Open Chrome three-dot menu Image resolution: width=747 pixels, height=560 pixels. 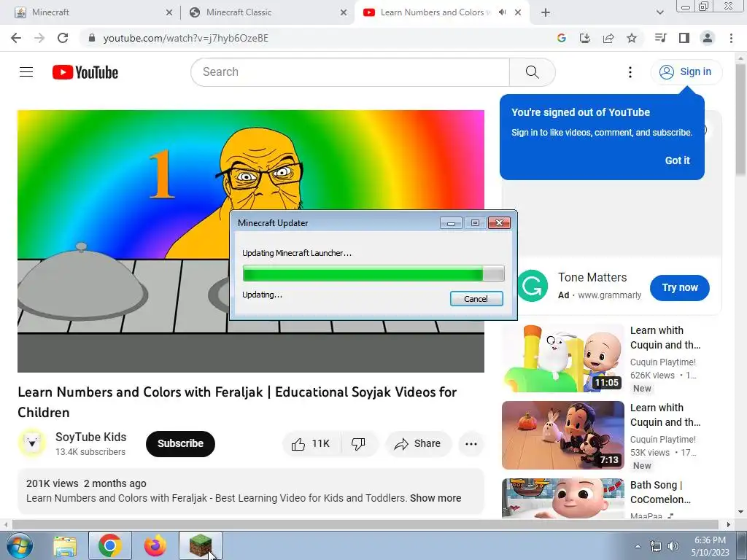click(731, 38)
